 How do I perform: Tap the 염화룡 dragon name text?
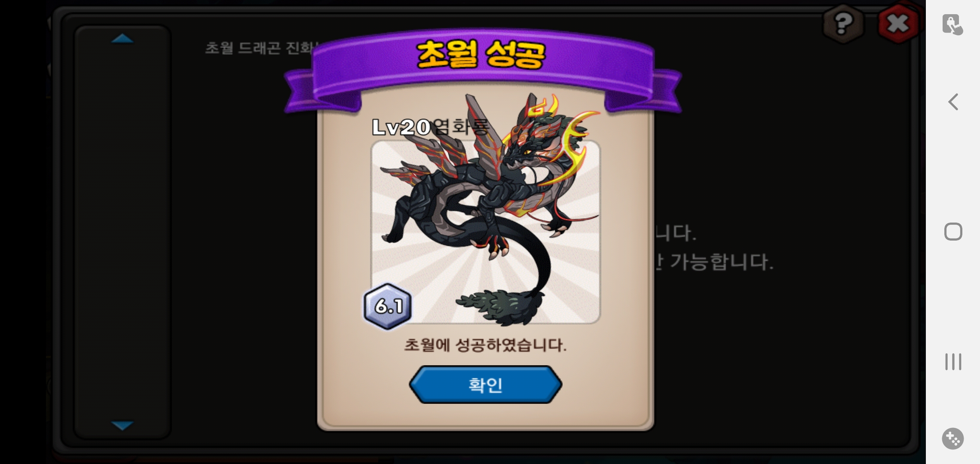[x=460, y=127]
